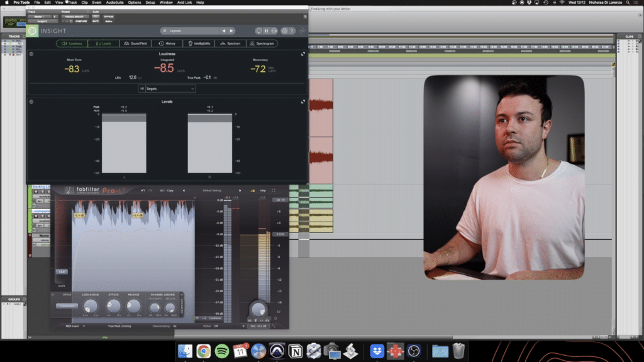Open Google Chrome from the dock
The image size is (644, 362).
coord(203,351)
